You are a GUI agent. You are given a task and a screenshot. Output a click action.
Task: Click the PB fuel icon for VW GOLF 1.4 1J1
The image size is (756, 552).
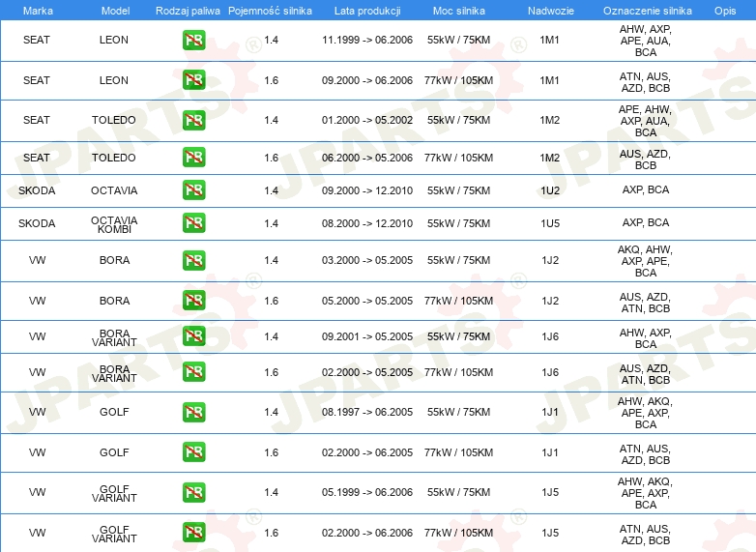193,412
